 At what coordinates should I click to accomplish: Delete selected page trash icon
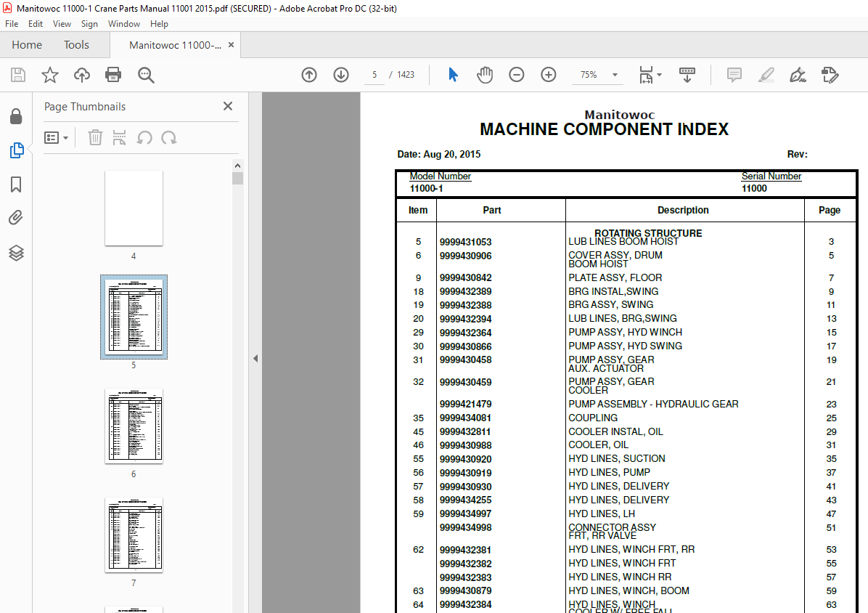pos(95,137)
